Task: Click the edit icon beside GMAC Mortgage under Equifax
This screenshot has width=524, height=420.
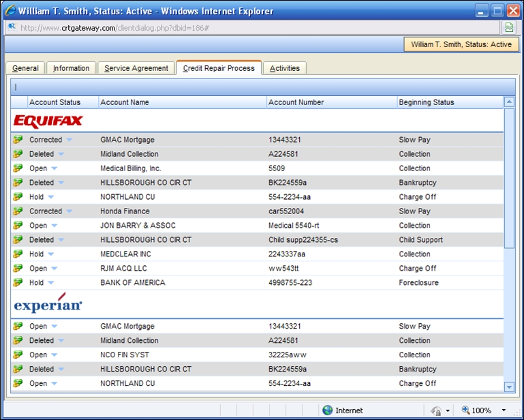Action: click(18, 140)
